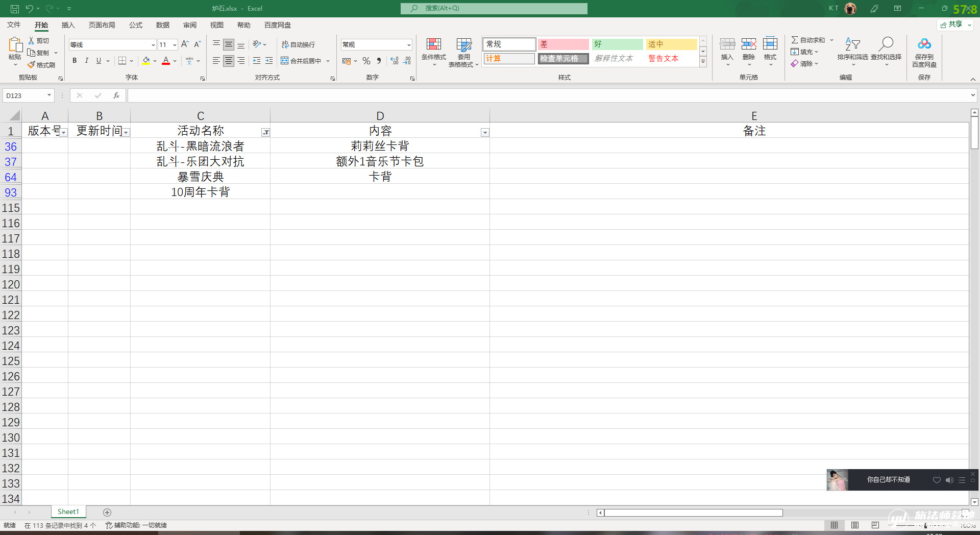Image resolution: width=980 pixels, height=535 pixels.
Task: Open Sort and Filter tool
Action: tap(852, 45)
